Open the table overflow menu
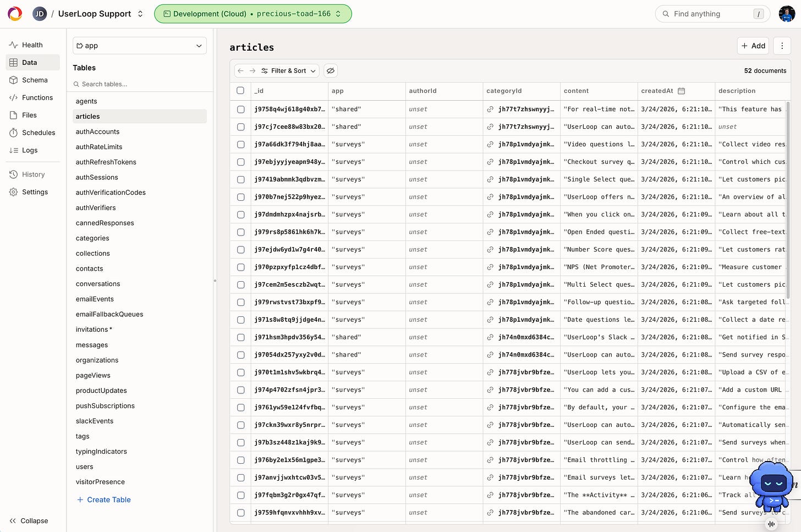The height and width of the screenshot is (532, 801). 782,46
